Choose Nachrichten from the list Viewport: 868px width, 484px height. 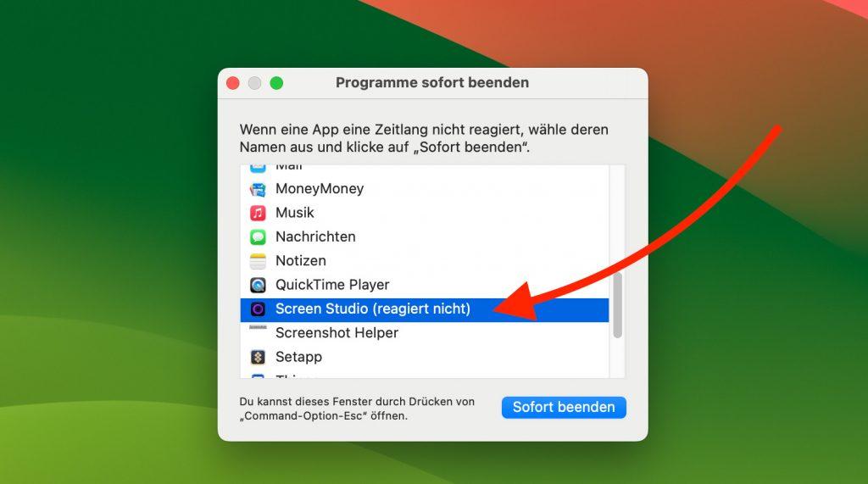(425, 237)
